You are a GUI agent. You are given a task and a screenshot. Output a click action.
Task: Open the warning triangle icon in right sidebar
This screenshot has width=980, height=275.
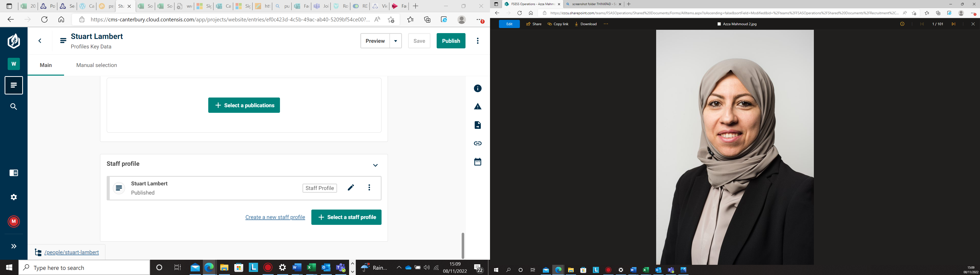pos(477,107)
